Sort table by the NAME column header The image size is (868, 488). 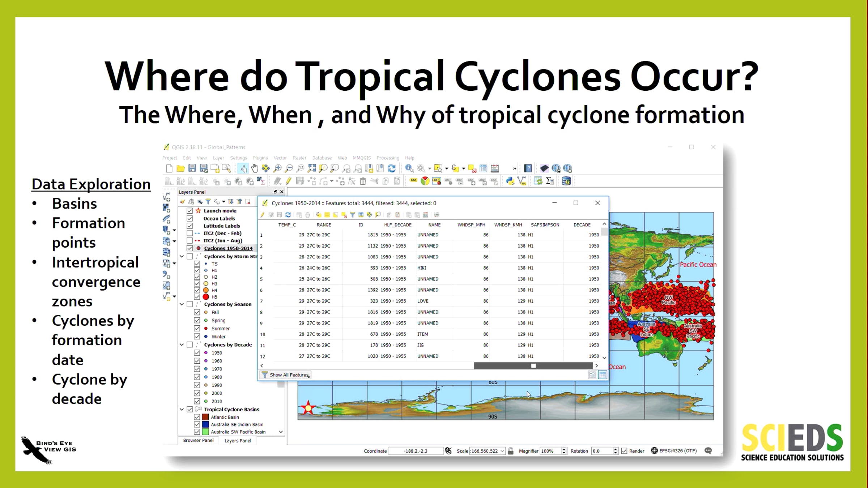point(434,225)
